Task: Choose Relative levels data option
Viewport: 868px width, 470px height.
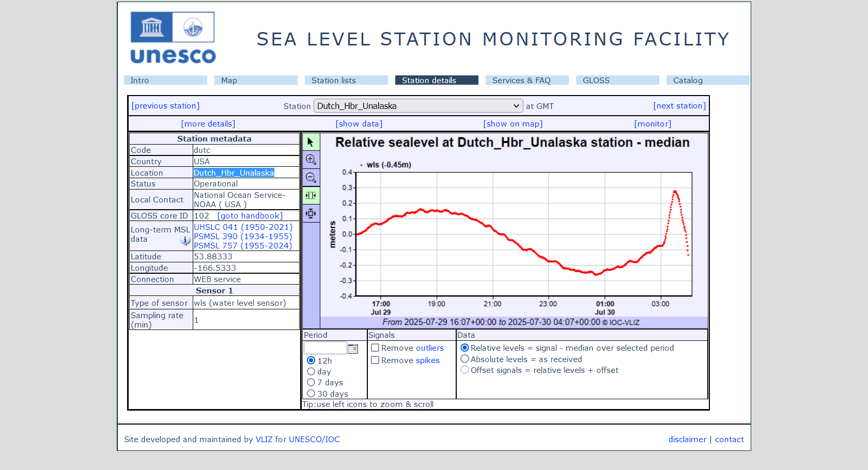Action: (464, 348)
